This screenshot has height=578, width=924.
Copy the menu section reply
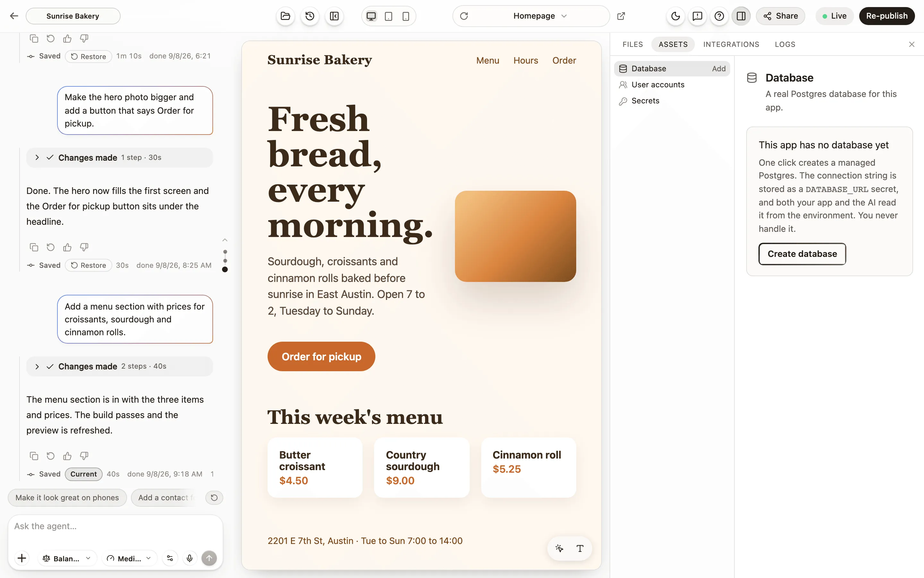(34, 456)
